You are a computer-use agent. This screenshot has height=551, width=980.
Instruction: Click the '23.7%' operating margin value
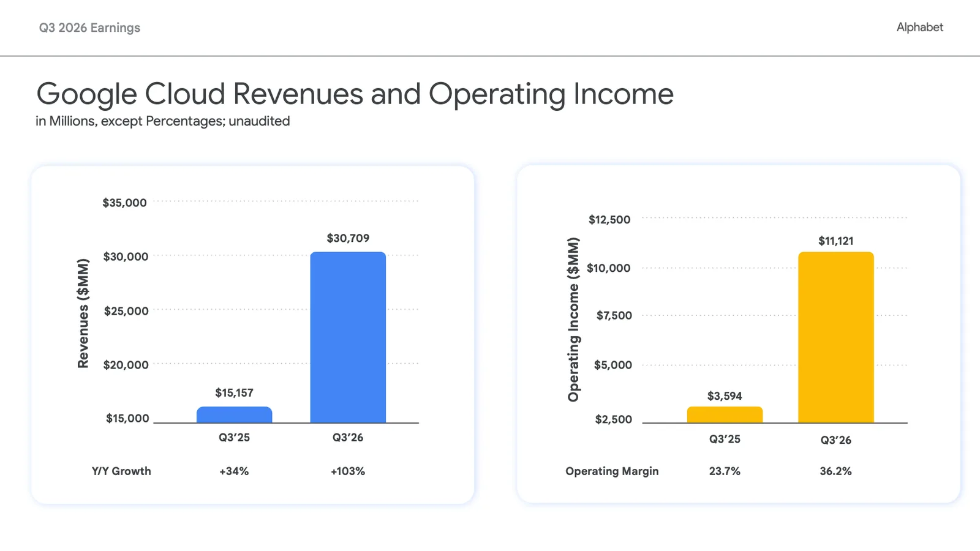tap(725, 471)
